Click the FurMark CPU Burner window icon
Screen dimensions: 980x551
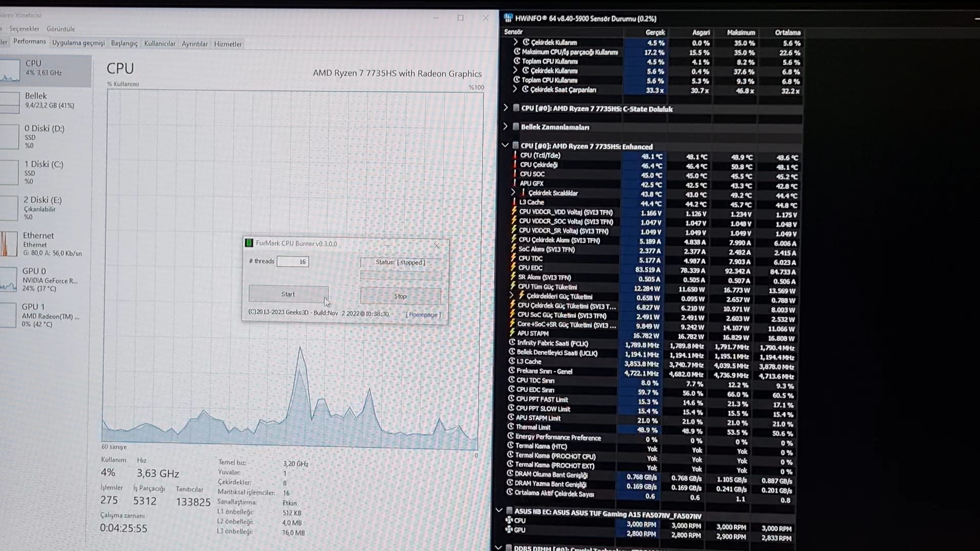point(249,243)
